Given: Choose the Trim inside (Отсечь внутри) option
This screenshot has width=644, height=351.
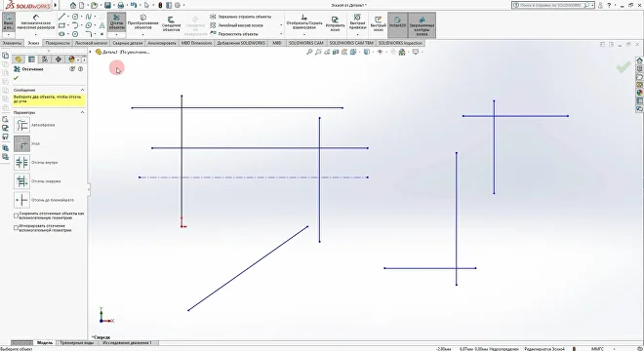Looking at the screenshot, I should [x=21, y=162].
